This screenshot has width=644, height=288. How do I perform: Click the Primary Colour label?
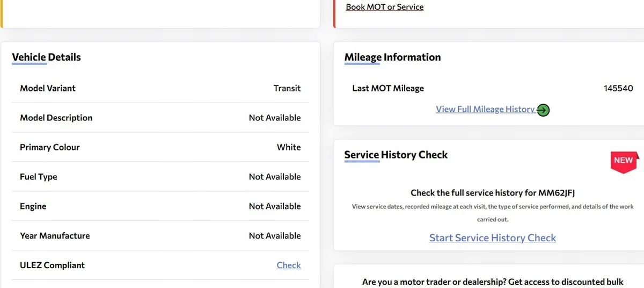[x=50, y=147]
